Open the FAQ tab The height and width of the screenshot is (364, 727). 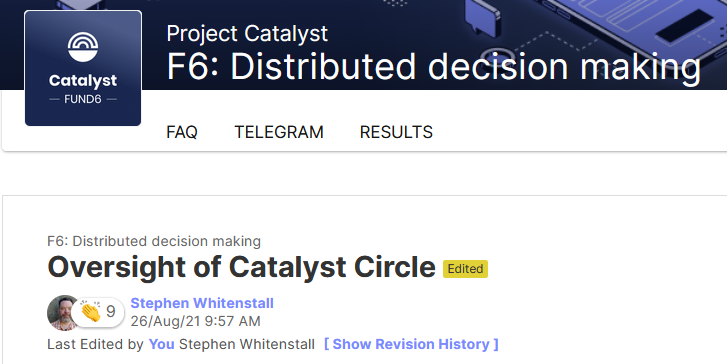coord(182,132)
